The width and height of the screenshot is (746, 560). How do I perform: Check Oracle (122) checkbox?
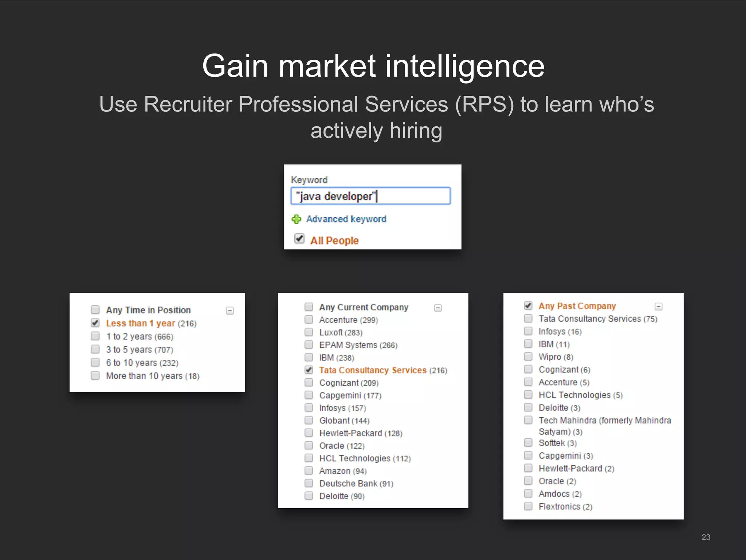[x=309, y=445]
